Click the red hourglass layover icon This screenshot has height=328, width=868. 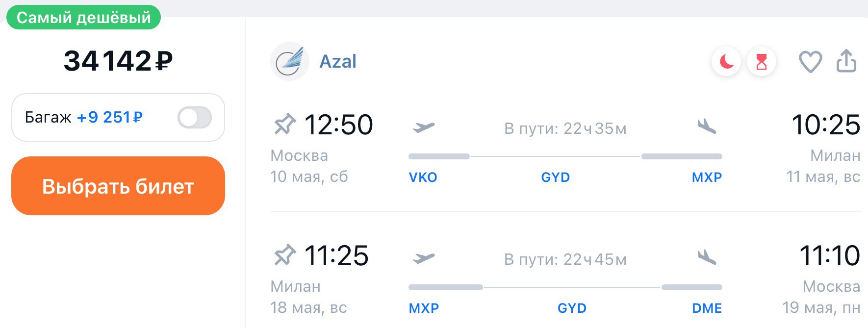pos(762,62)
